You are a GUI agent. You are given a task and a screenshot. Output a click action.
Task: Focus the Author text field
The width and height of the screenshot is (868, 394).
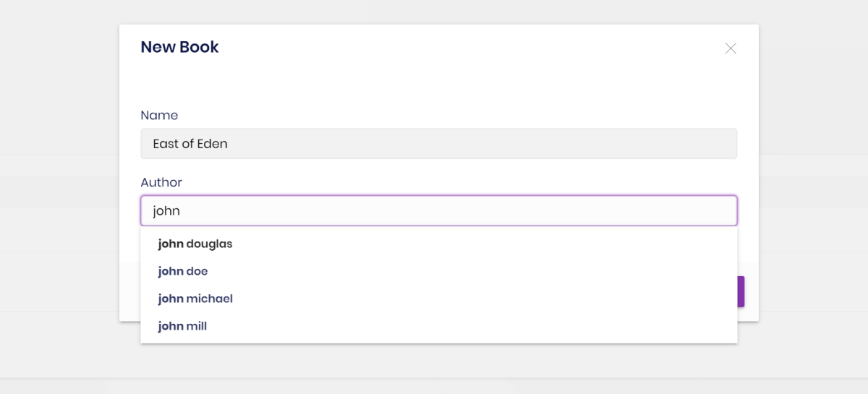438,211
